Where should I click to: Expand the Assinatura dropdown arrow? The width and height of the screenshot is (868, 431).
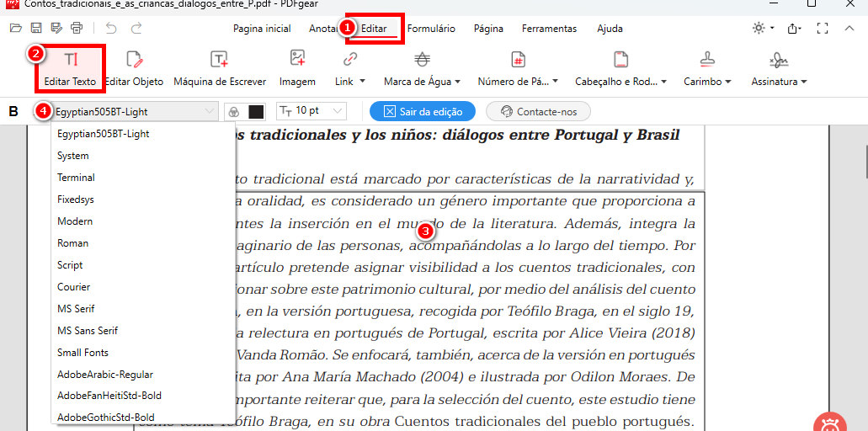click(803, 82)
